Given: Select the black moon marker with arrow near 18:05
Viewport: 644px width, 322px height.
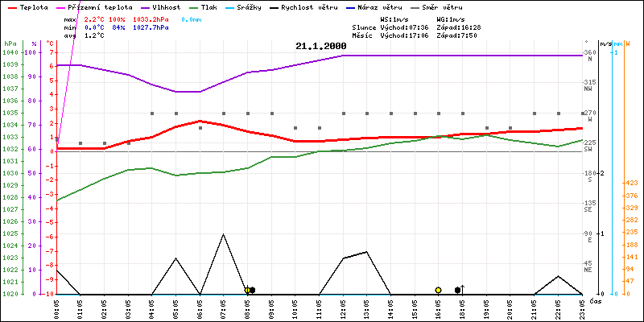Looking at the screenshot, I should (459, 290).
